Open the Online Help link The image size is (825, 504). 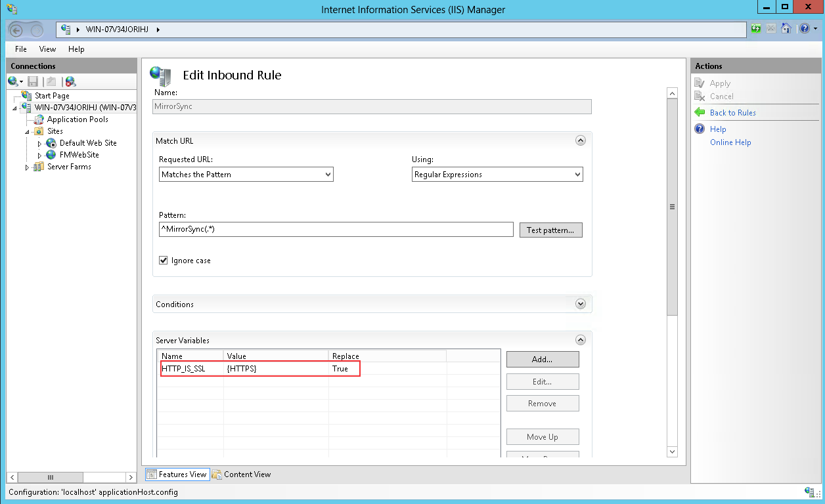coord(730,142)
